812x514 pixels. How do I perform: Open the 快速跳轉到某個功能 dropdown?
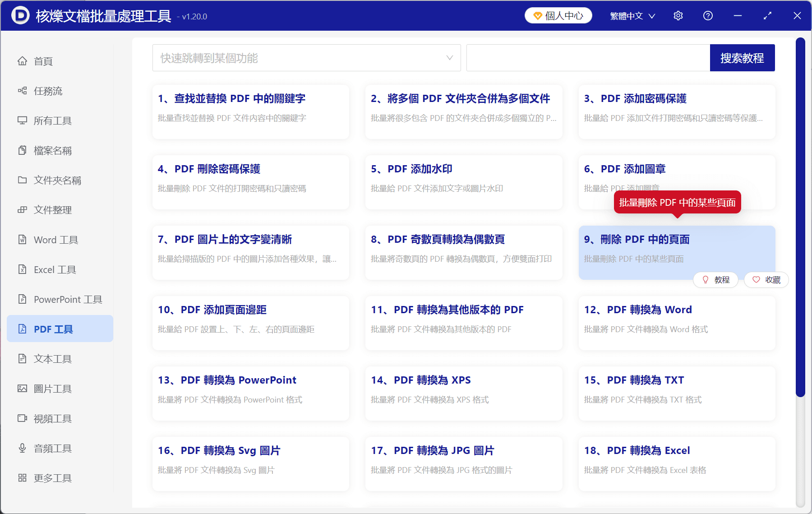click(x=306, y=58)
